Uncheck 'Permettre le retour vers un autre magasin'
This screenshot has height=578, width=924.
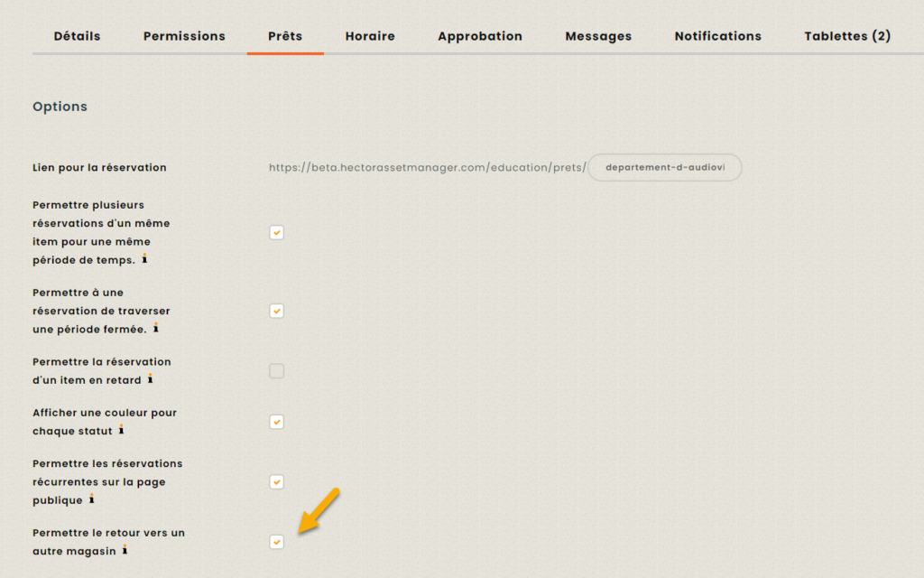tap(277, 542)
